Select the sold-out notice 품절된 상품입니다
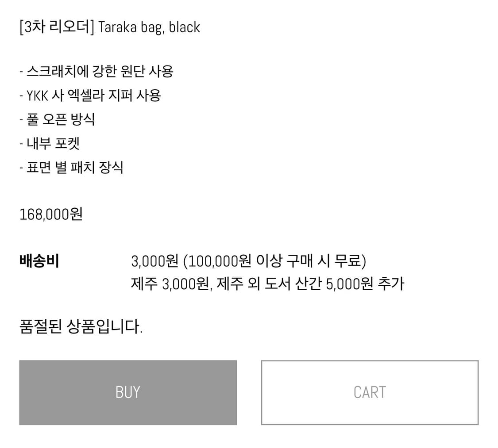This screenshot has height=448, width=498. click(82, 325)
